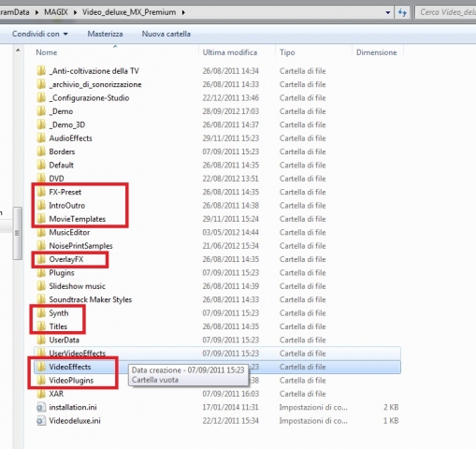Image resolution: width=476 pixels, height=449 pixels.
Task: Click the Plugins folder icon
Action: click(41, 272)
